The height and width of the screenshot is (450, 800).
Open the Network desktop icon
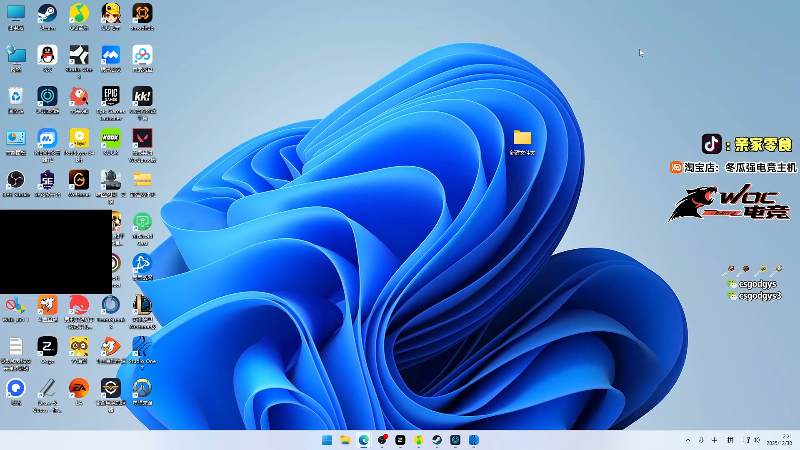click(16, 55)
